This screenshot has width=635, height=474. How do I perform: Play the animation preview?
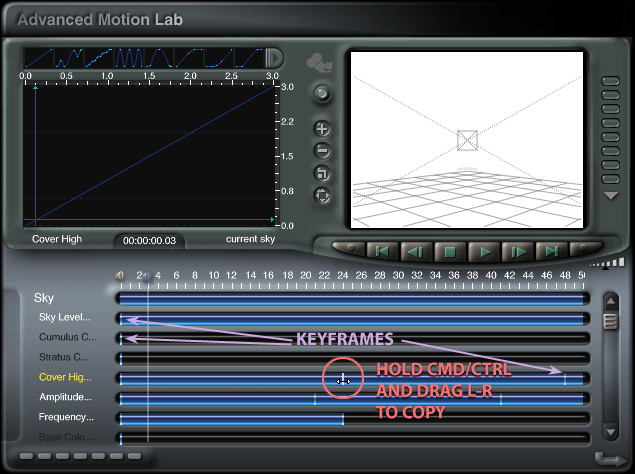click(x=484, y=252)
